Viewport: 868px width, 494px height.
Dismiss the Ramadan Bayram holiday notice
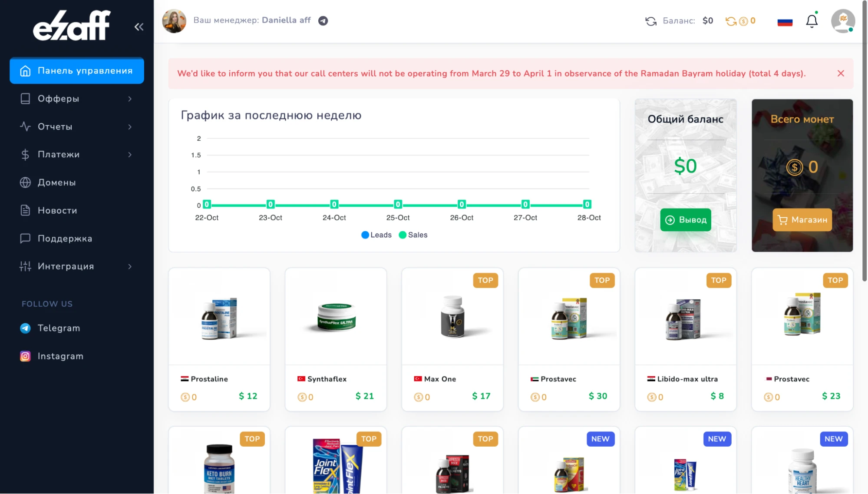[841, 73]
